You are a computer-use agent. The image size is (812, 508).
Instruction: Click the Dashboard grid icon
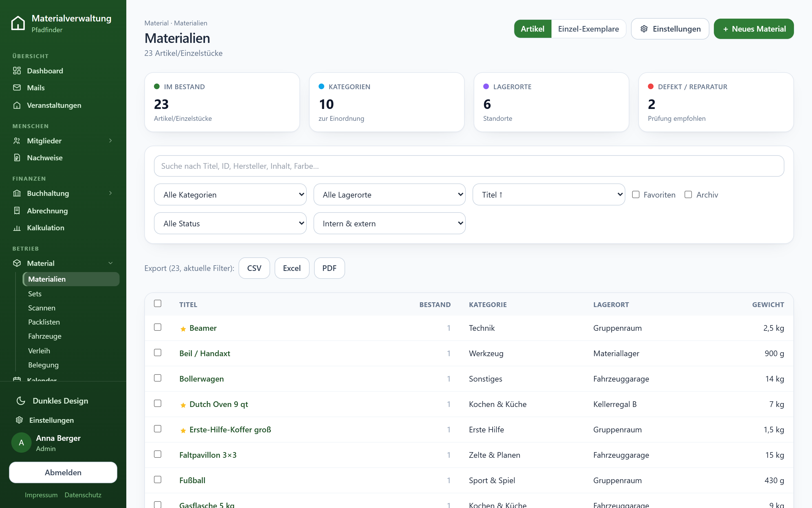click(x=17, y=71)
